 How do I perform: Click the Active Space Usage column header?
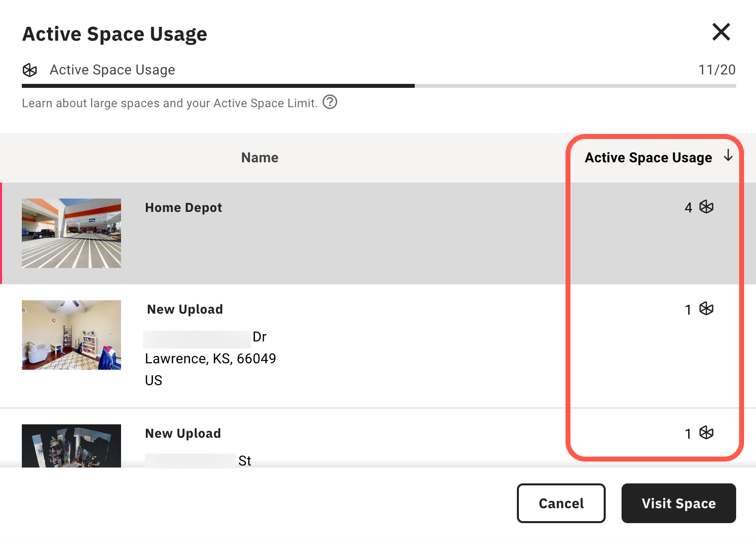tap(648, 157)
